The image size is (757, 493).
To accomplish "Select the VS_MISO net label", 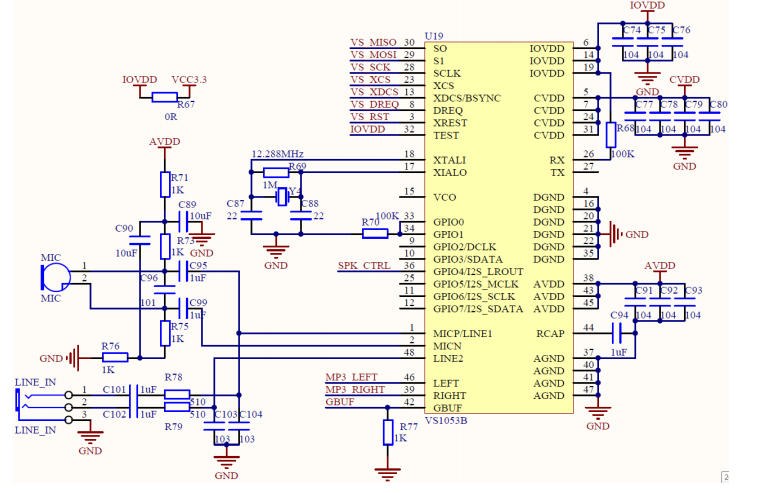I will pos(373,43).
